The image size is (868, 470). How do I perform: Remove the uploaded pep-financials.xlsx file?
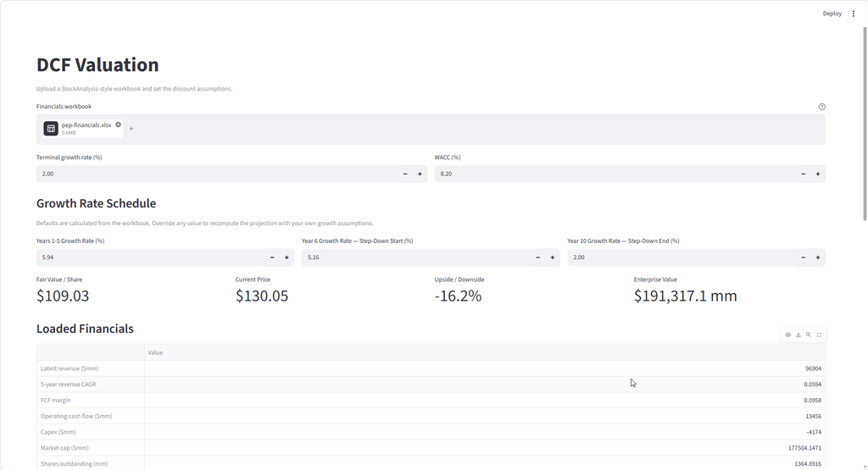coord(118,124)
